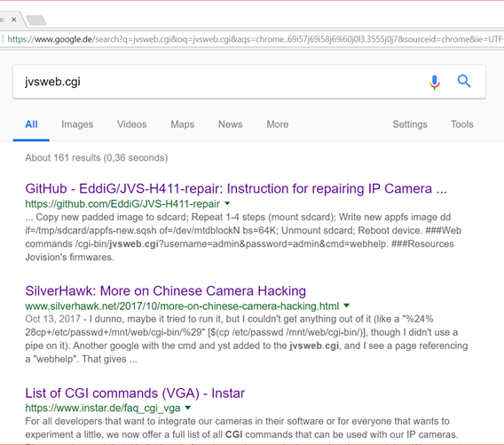The height and width of the screenshot is (445, 504).
Task: Open List of CGI commands Instar link
Action: coord(135,393)
